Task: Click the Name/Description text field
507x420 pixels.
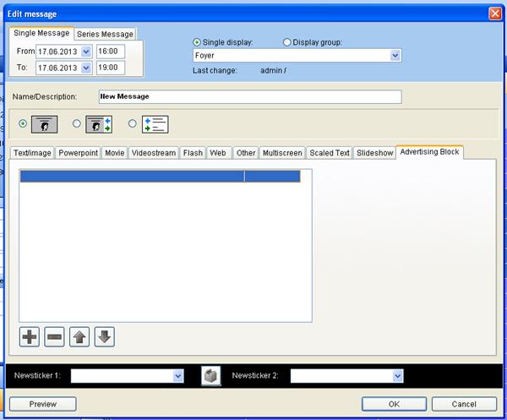Action: click(x=249, y=96)
